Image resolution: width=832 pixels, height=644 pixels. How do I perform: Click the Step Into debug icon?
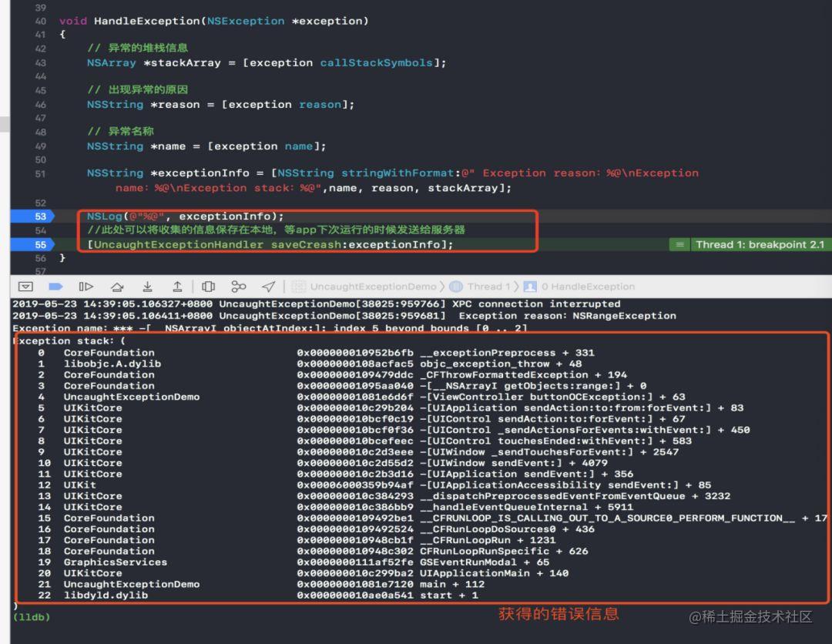pos(147,287)
